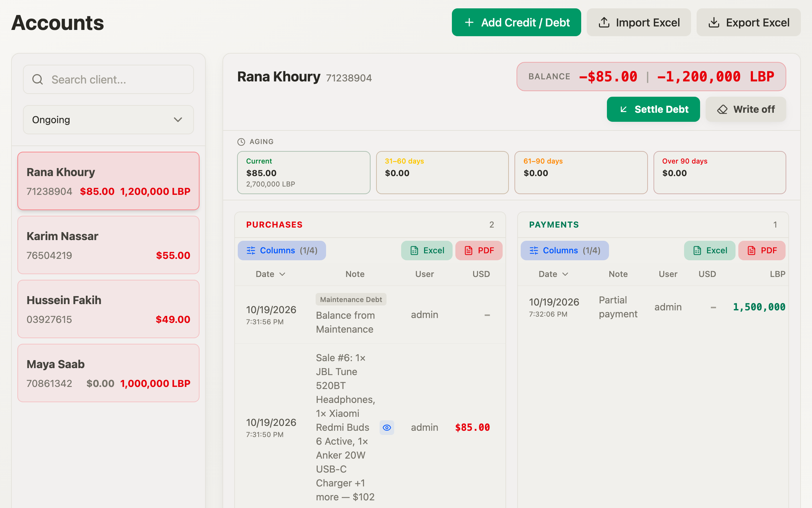Export payments with the PDF button
The image size is (812, 508).
click(762, 251)
